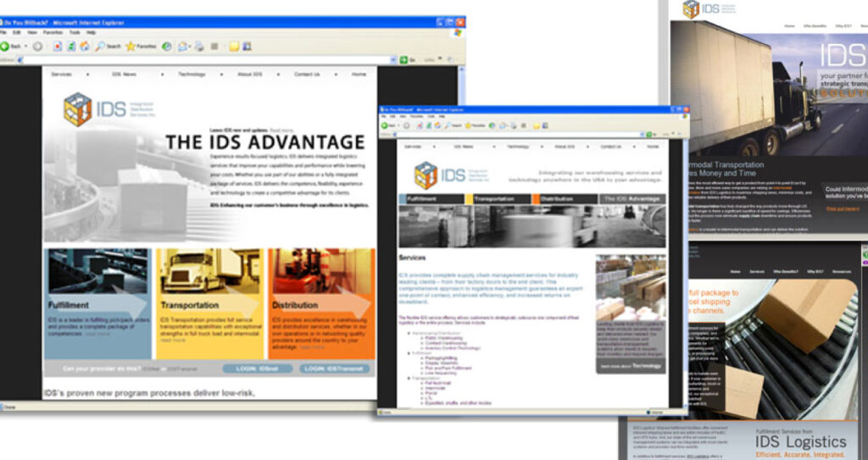Image resolution: width=868 pixels, height=460 pixels.
Task: Click learn more about Technology in middle window
Action: pos(631,366)
